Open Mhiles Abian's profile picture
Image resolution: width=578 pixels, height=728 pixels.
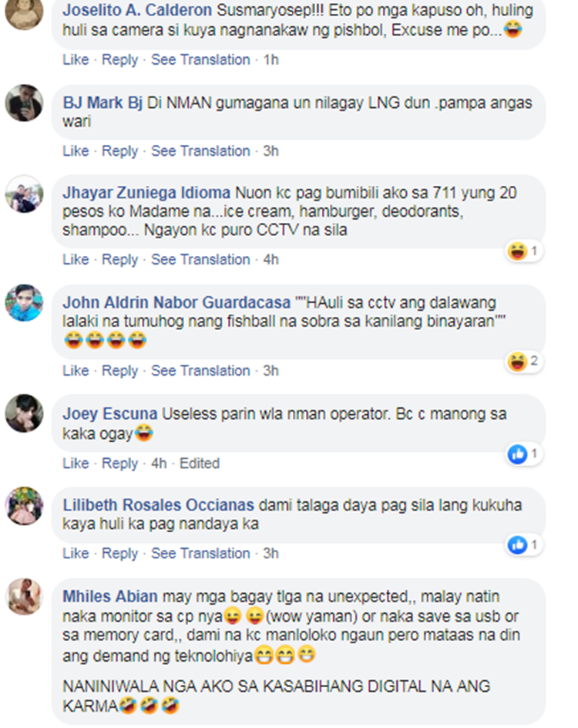click(24, 597)
